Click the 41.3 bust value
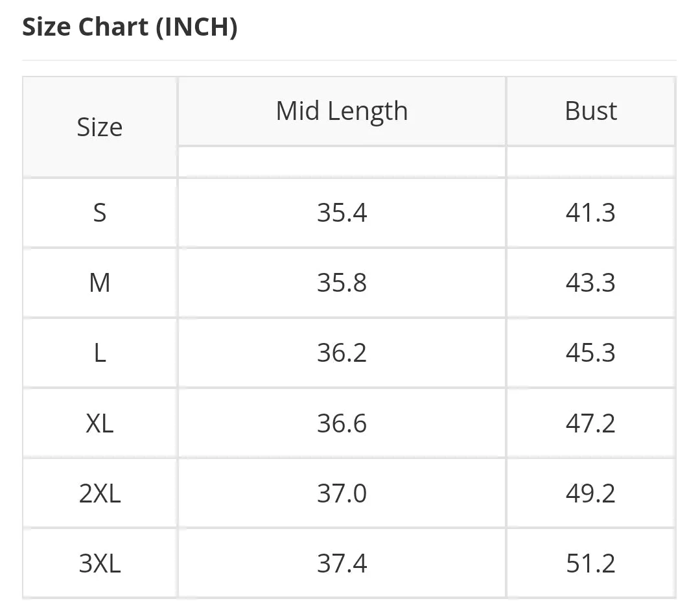This screenshot has height=614, width=700. click(x=590, y=213)
